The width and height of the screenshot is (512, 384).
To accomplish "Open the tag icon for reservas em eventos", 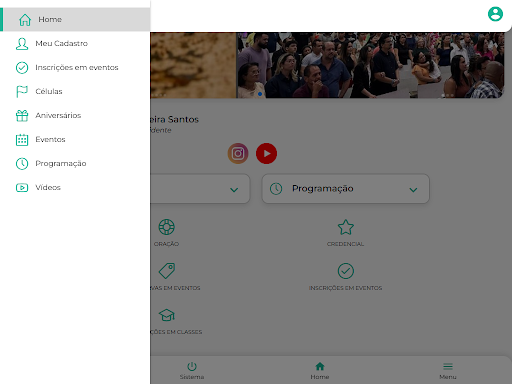I will [167, 271].
